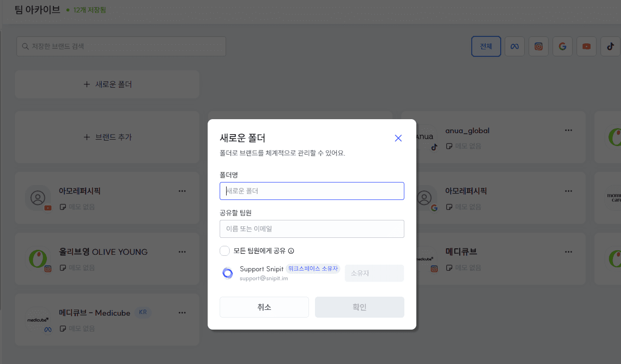Click the 취소 button
621x364 pixels.
pos(264,307)
